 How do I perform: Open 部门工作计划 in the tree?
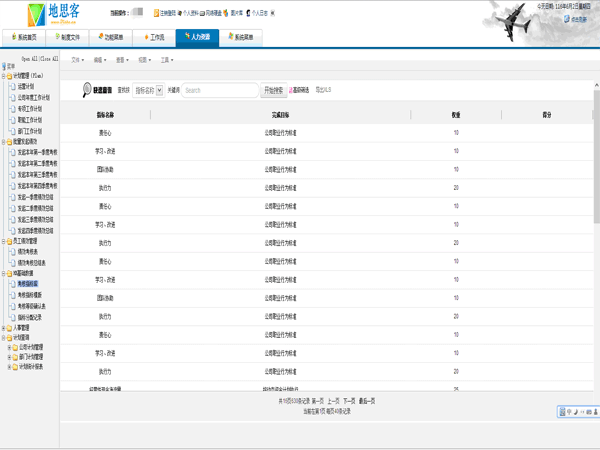click(x=30, y=131)
